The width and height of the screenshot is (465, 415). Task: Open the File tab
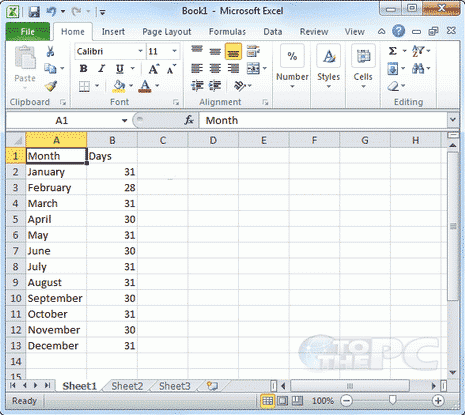(28, 32)
